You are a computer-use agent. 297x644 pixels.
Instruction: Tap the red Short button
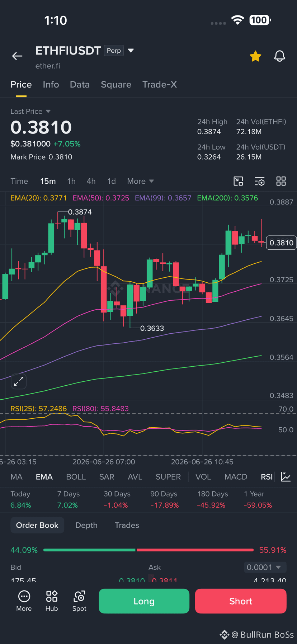tap(241, 601)
